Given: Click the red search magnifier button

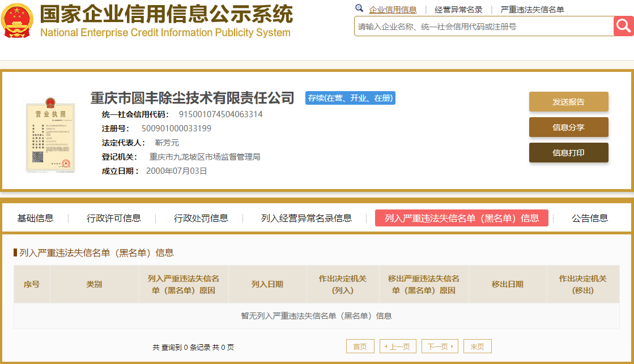Looking at the screenshot, I should coord(623,26).
